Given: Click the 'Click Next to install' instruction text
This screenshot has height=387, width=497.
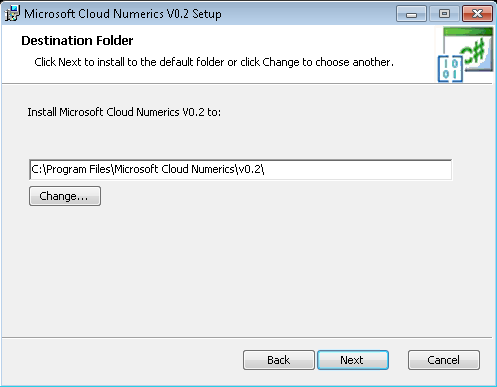Looking at the screenshot, I should coord(214,62).
